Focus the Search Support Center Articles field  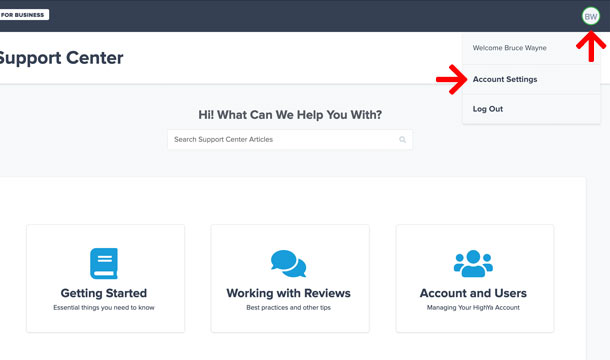[290, 139]
